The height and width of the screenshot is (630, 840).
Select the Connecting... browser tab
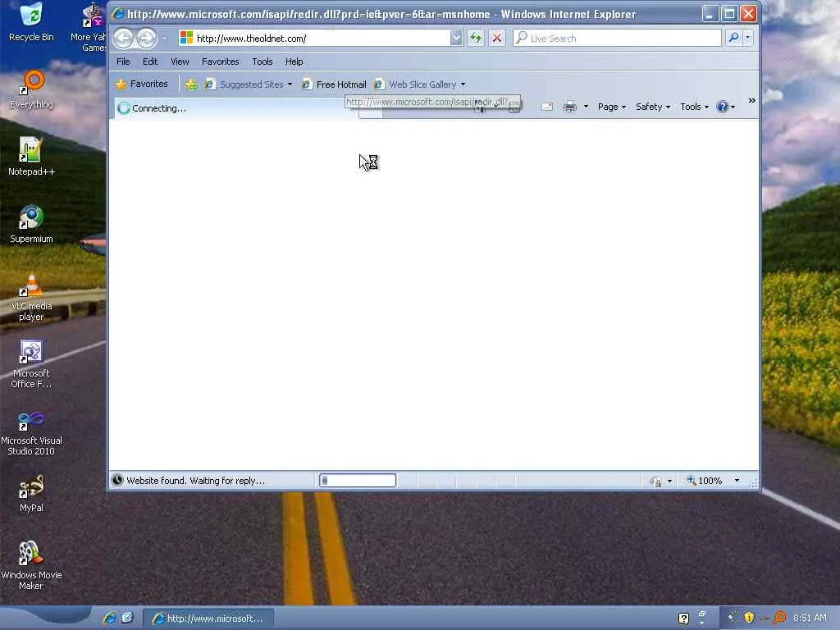(x=235, y=108)
